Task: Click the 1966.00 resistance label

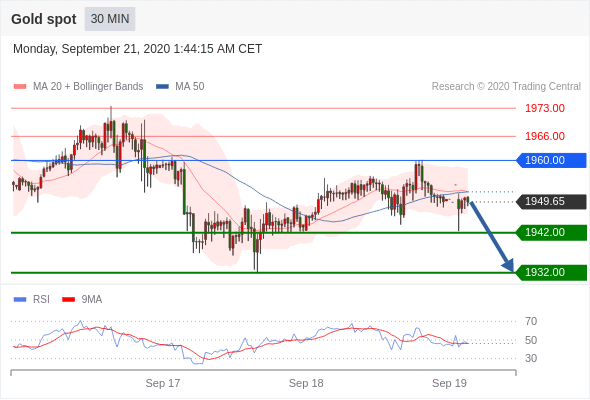Action: (x=545, y=136)
